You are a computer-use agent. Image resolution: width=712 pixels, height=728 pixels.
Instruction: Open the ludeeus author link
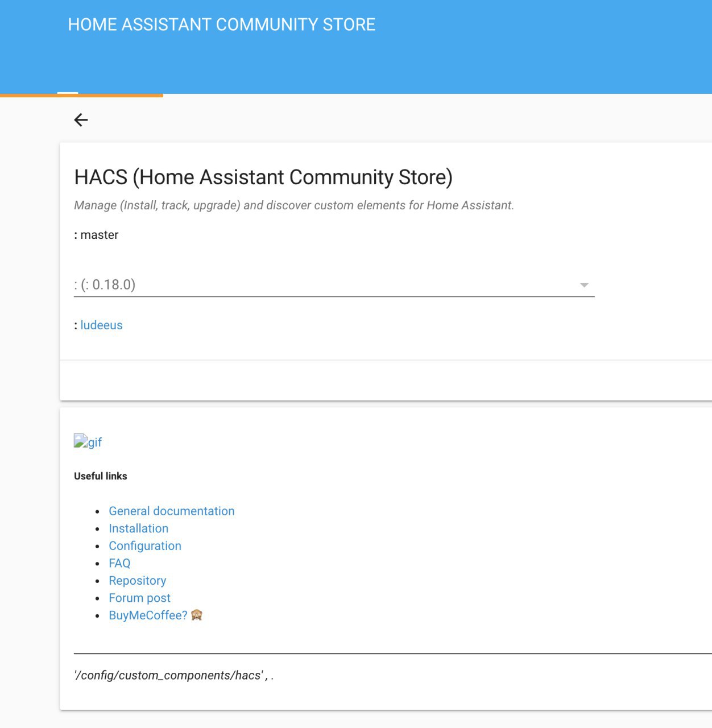101,325
